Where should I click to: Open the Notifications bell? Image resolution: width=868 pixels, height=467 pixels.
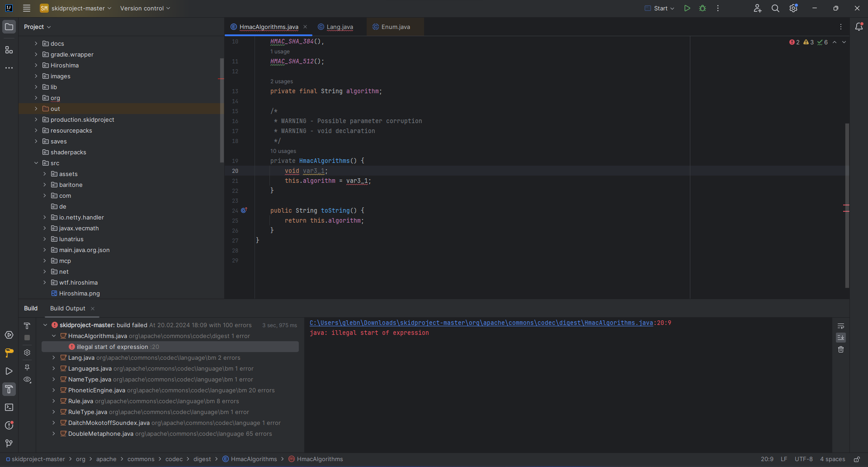click(x=859, y=27)
